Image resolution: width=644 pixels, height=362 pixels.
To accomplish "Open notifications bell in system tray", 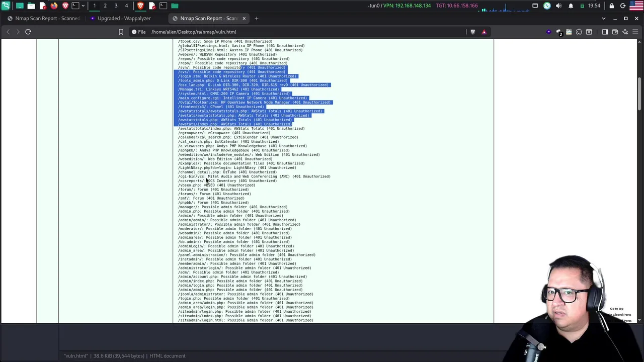I will (x=571, y=6).
